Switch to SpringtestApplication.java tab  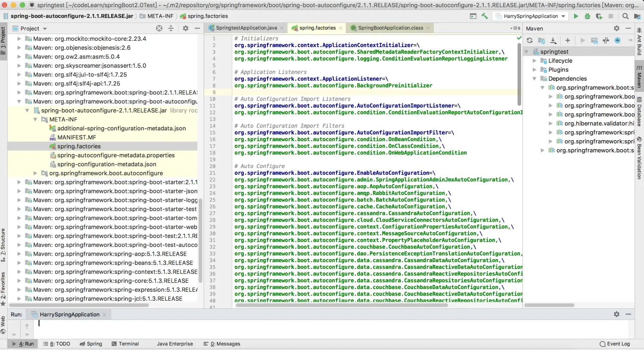[x=246, y=28]
